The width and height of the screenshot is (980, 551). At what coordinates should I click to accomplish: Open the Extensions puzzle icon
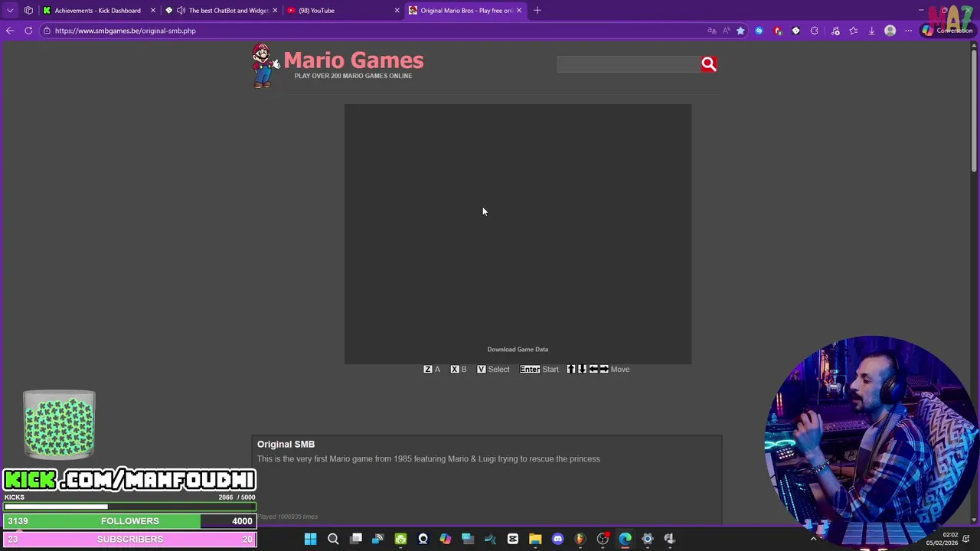coord(815,31)
